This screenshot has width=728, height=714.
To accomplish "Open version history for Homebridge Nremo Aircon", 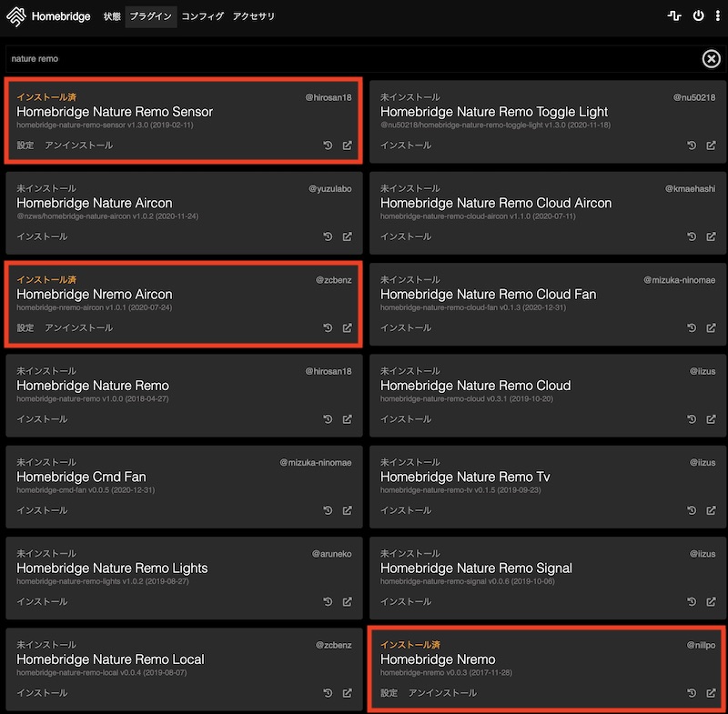I will (x=328, y=328).
